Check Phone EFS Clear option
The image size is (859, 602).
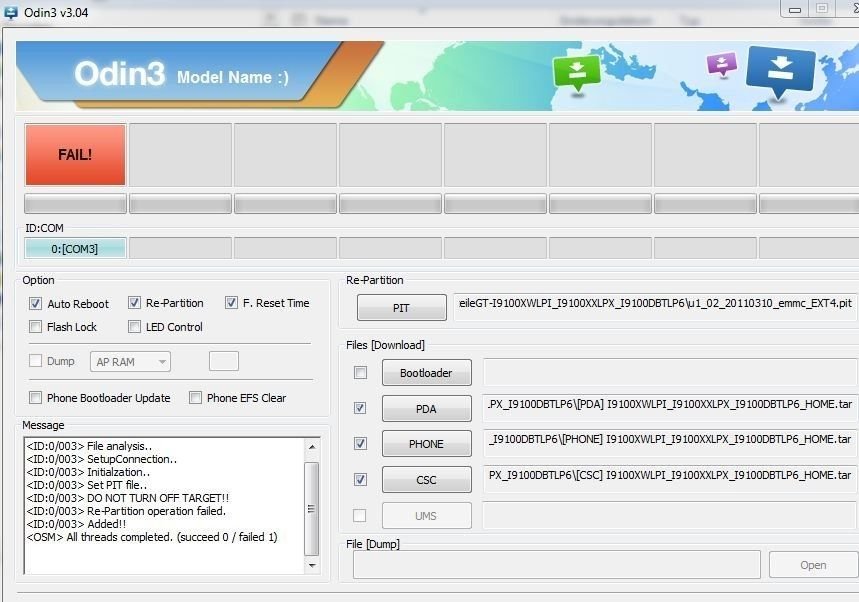pos(196,398)
